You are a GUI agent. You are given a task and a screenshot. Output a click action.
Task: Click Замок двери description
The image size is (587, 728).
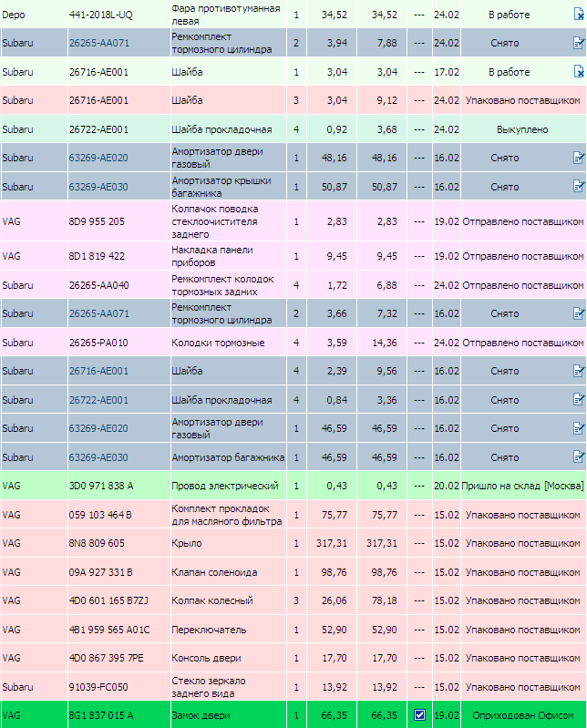[x=201, y=715]
